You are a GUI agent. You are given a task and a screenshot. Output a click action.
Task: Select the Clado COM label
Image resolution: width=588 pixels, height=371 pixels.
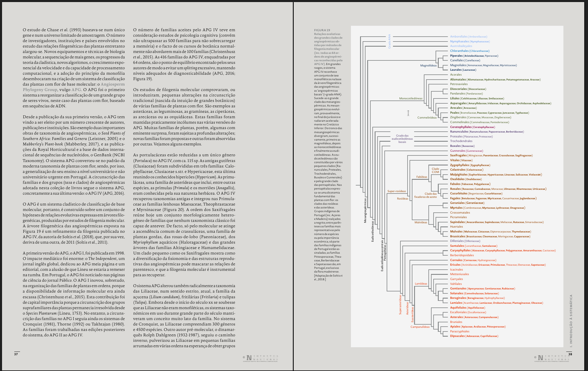click(x=435, y=170)
